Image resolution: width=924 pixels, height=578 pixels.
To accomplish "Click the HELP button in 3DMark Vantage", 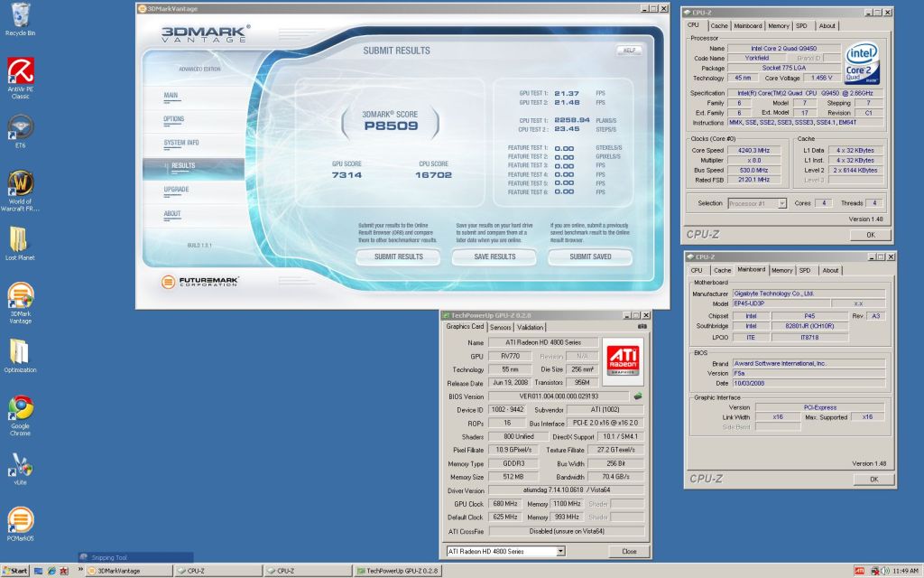I will (629, 51).
